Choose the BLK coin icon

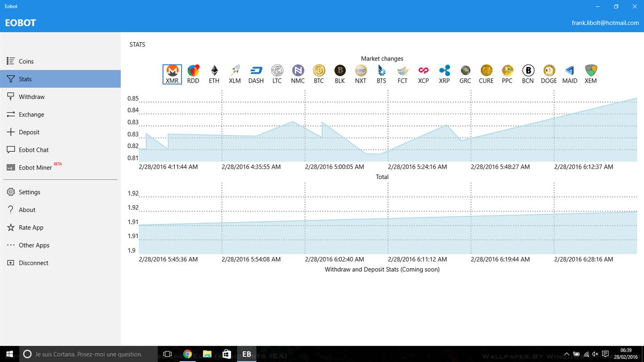click(340, 74)
